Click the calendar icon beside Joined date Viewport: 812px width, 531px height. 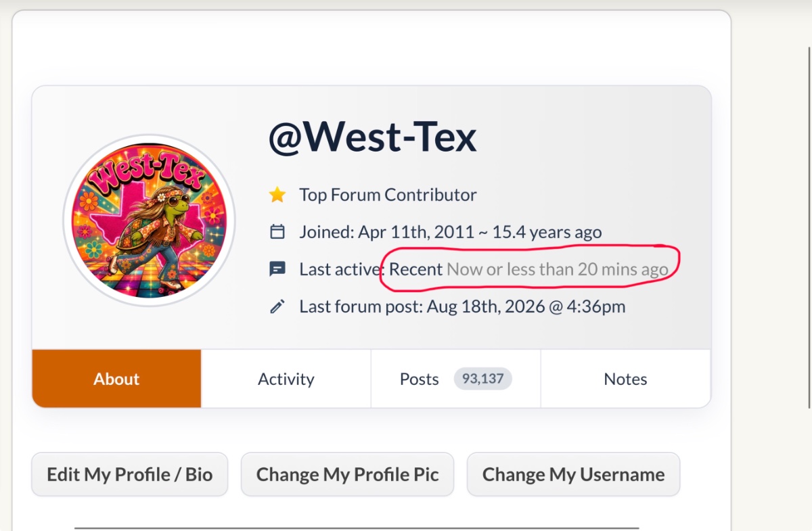click(x=277, y=232)
